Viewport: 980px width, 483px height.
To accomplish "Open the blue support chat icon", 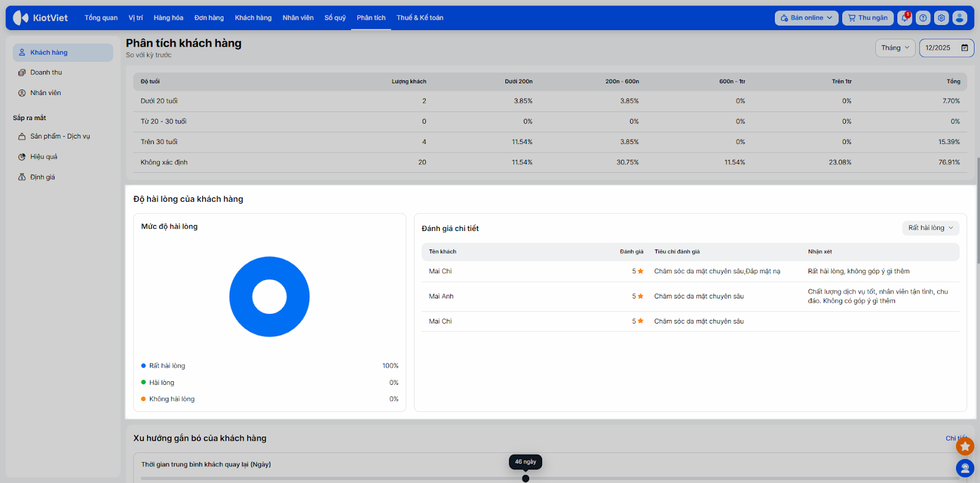I will coord(965,468).
